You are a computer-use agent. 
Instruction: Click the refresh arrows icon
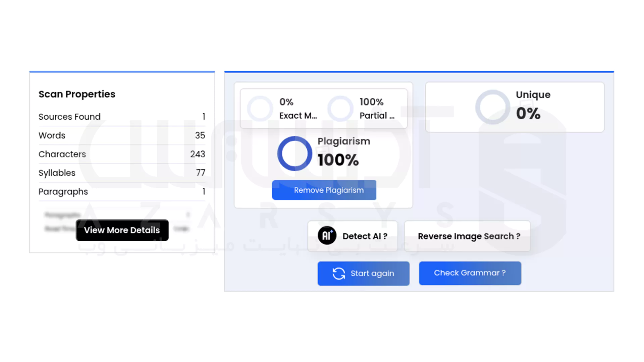pyautogui.click(x=339, y=274)
